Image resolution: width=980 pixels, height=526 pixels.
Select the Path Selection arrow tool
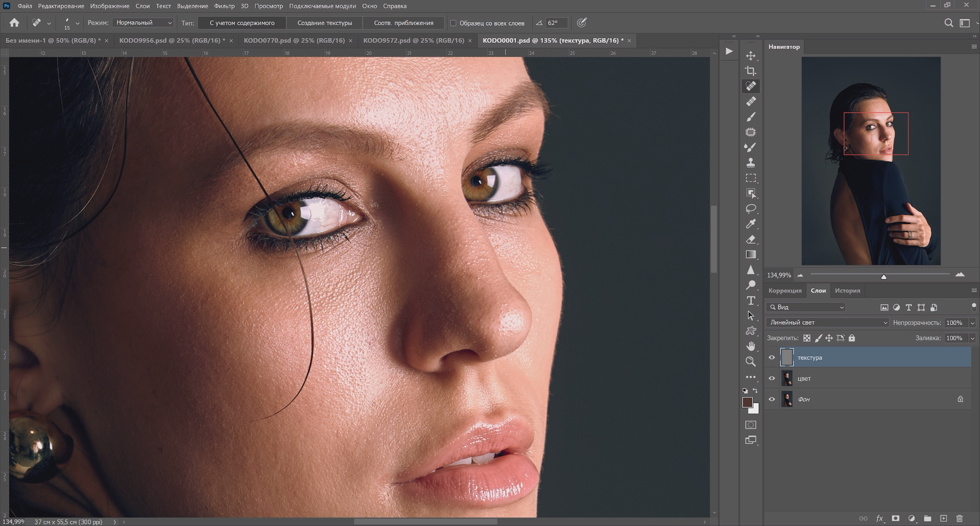[750, 316]
